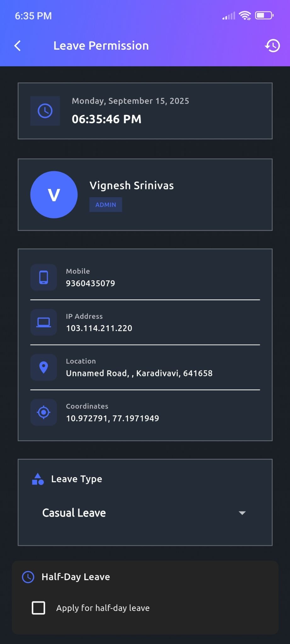Tap 'Apply for half-day leave' label
290x644 pixels.
coord(103,608)
